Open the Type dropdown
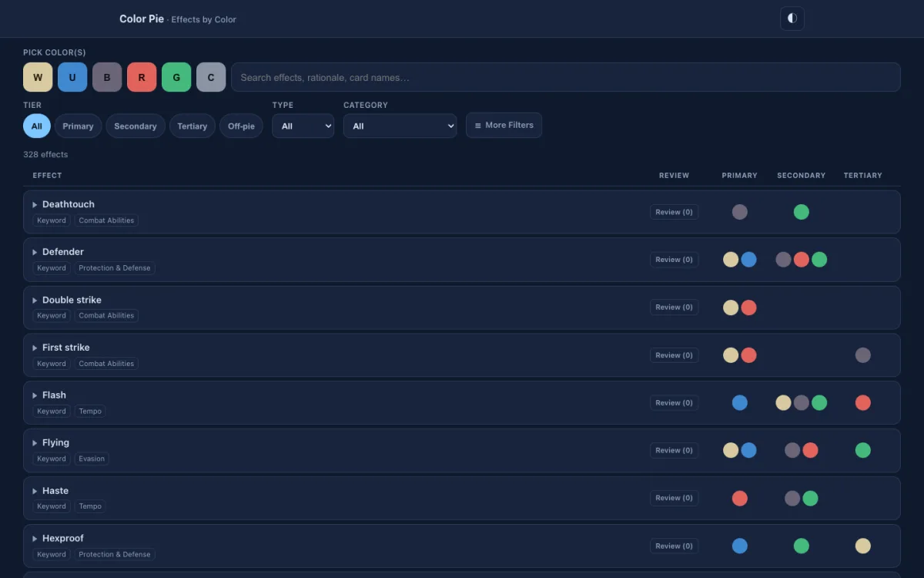This screenshot has width=924, height=578. pyautogui.click(x=303, y=126)
